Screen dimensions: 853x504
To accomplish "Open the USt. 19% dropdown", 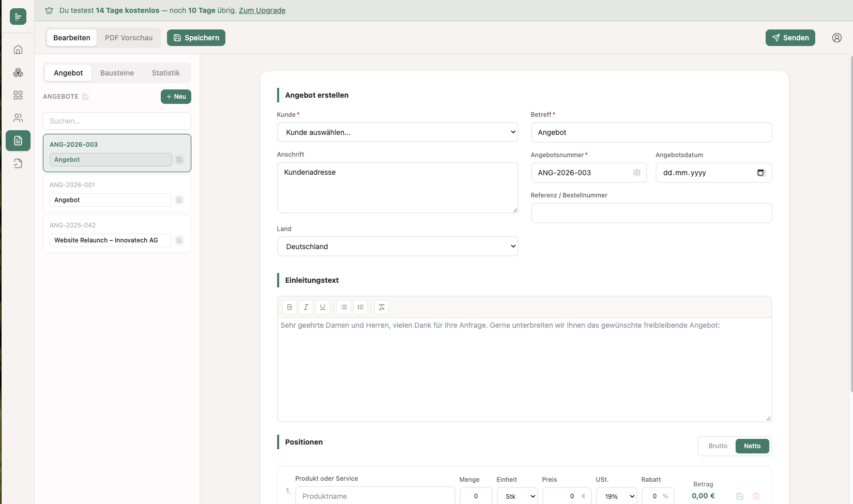I will pos(617,496).
